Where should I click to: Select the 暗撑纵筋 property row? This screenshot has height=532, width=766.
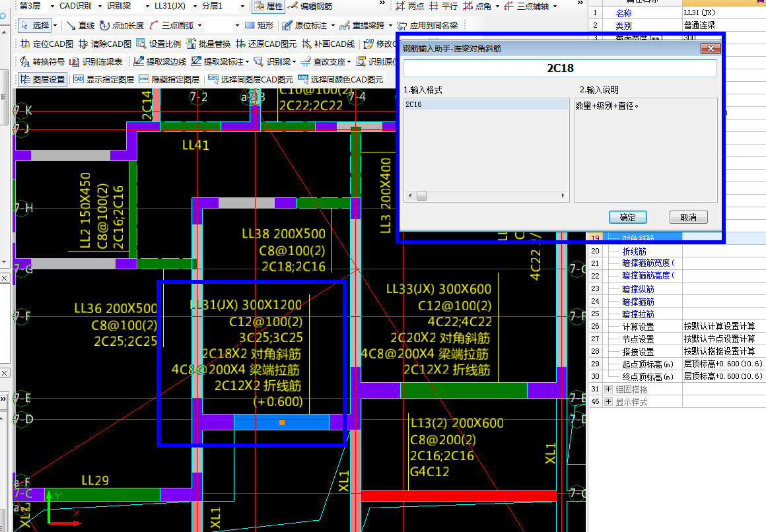tap(638, 289)
